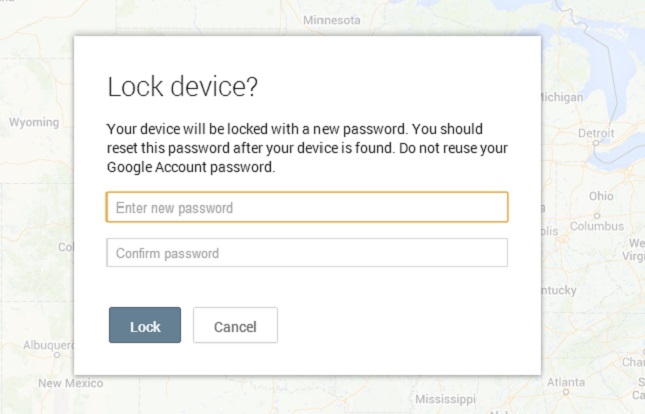Focus the Confirm password field
Screen dimensions: 645x414
point(307,253)
